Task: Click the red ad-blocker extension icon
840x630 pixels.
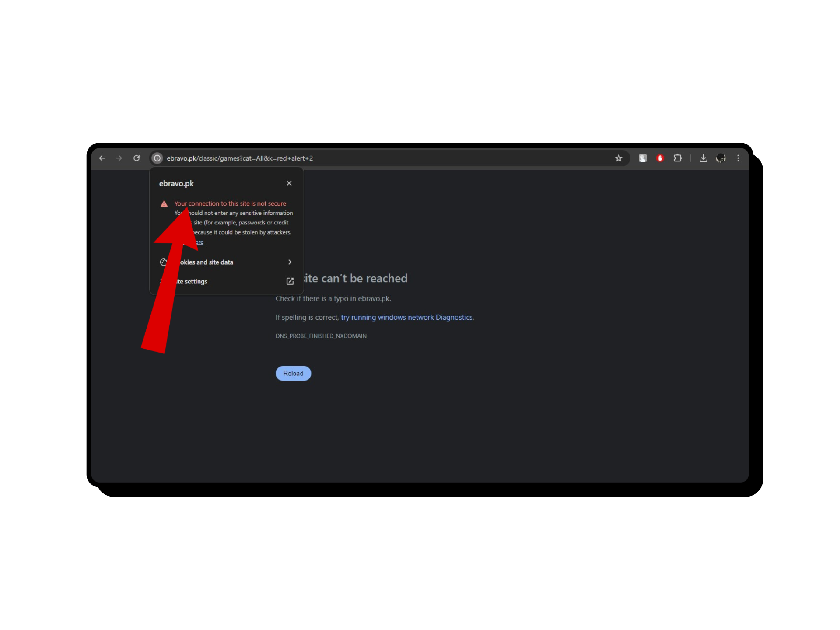Action: pyautogui.click(x=660, y=158)
